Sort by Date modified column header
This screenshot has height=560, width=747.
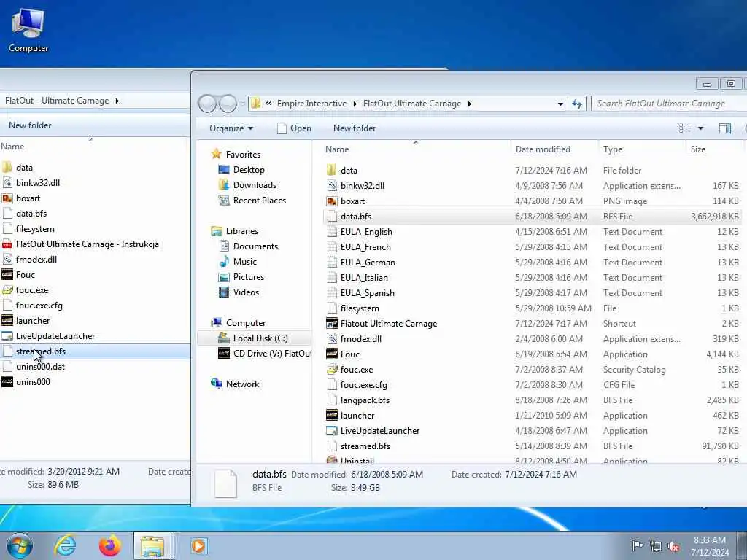coord(554,149)
